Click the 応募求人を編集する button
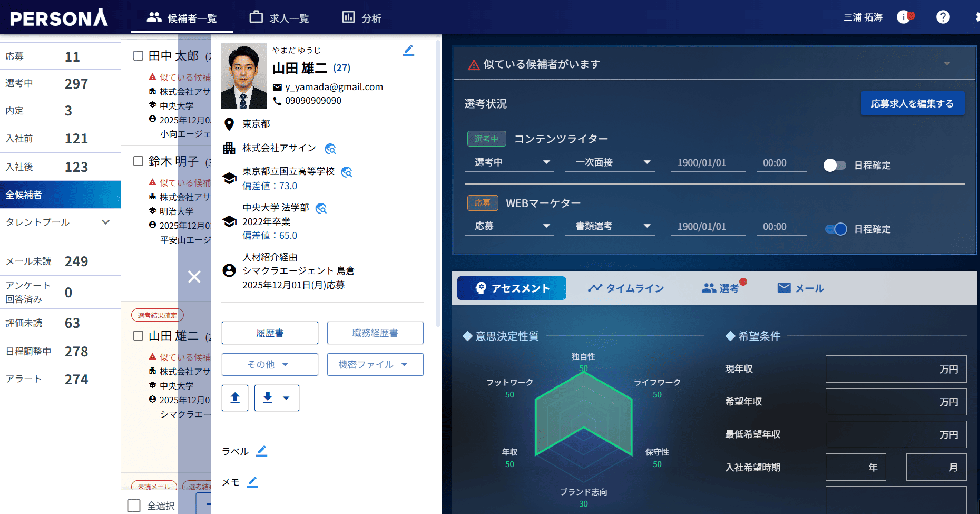Image resolution: width=980 pixels, height=514 pixels. 913,103
